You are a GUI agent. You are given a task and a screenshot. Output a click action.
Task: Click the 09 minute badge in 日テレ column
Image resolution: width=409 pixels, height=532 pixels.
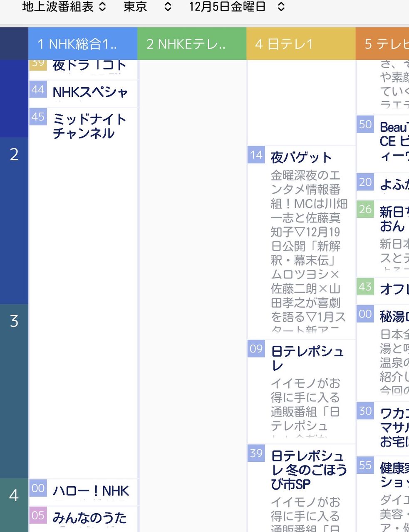point(256,349)
